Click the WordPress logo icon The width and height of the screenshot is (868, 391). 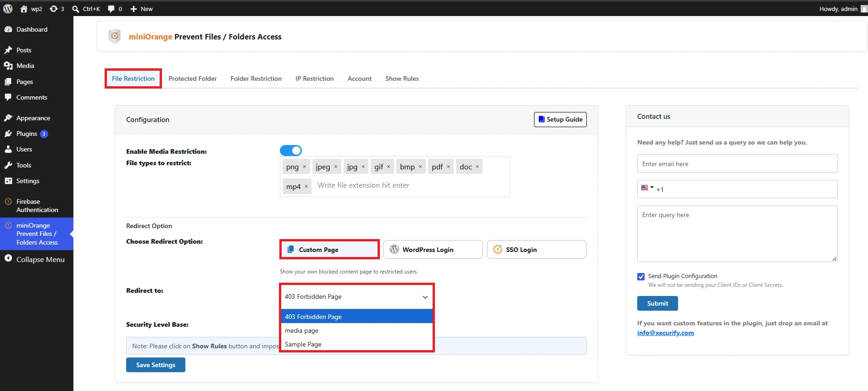pyautogui.click(x=8, y=9)
